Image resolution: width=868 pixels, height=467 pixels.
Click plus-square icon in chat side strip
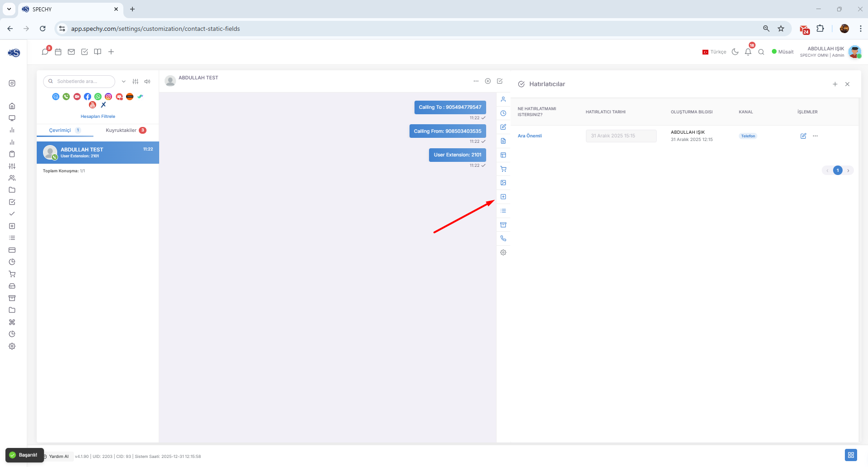(503, 197)
